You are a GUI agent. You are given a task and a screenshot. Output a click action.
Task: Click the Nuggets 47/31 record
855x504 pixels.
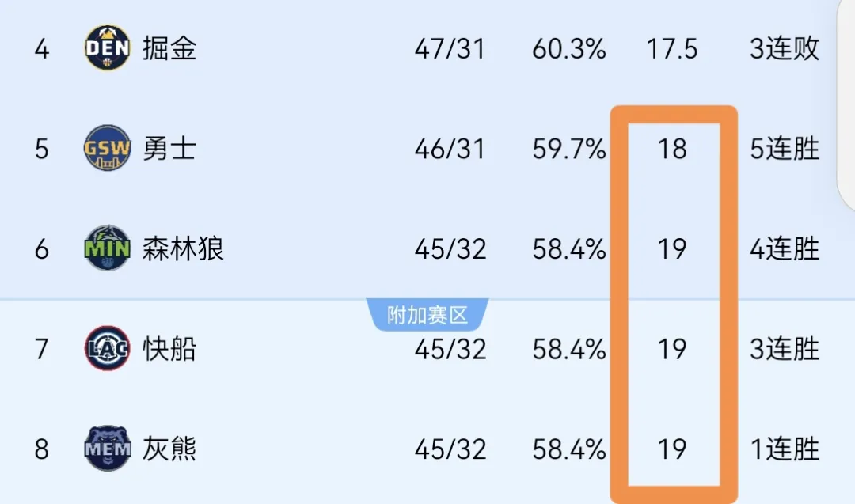(x=450, y=49)
